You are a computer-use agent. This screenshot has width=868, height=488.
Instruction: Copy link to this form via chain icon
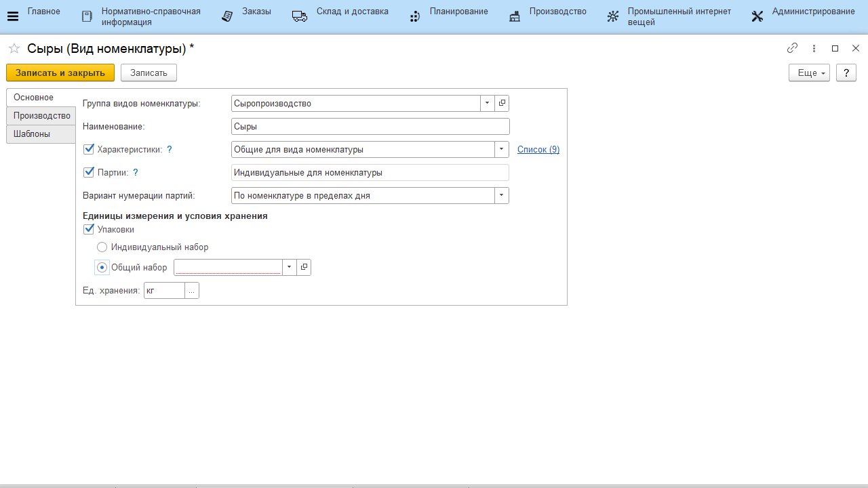[x=792, y=48]
